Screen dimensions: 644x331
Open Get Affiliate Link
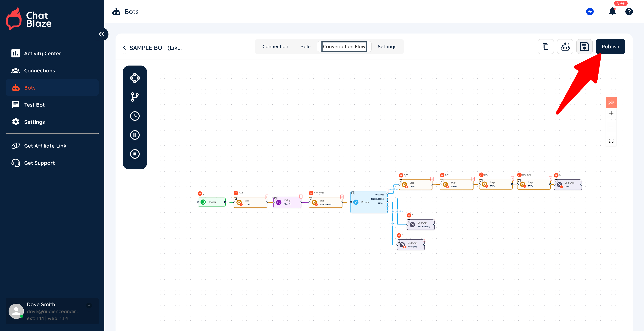[45, 146]
